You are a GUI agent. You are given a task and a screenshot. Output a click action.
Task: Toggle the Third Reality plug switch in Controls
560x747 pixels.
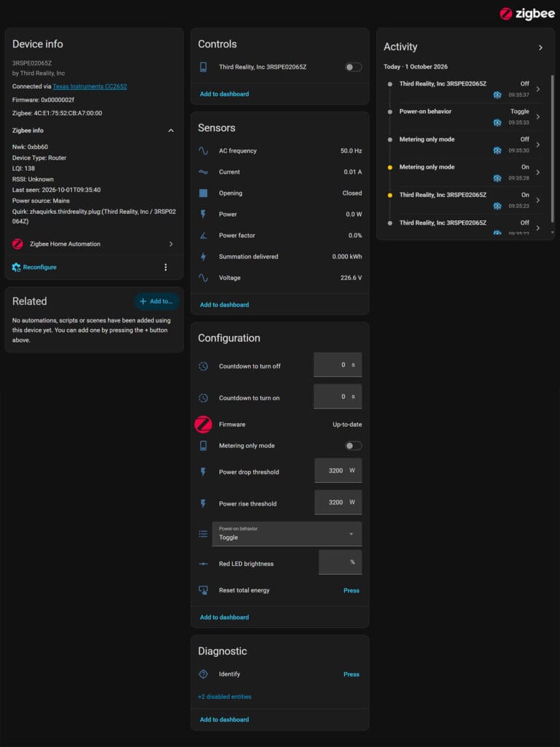point(354,67)
